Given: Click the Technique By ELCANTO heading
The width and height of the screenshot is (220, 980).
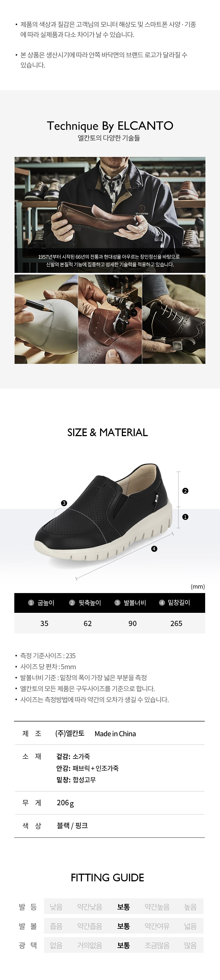Looking at the screenshot, I should click(x=110, y=126).
